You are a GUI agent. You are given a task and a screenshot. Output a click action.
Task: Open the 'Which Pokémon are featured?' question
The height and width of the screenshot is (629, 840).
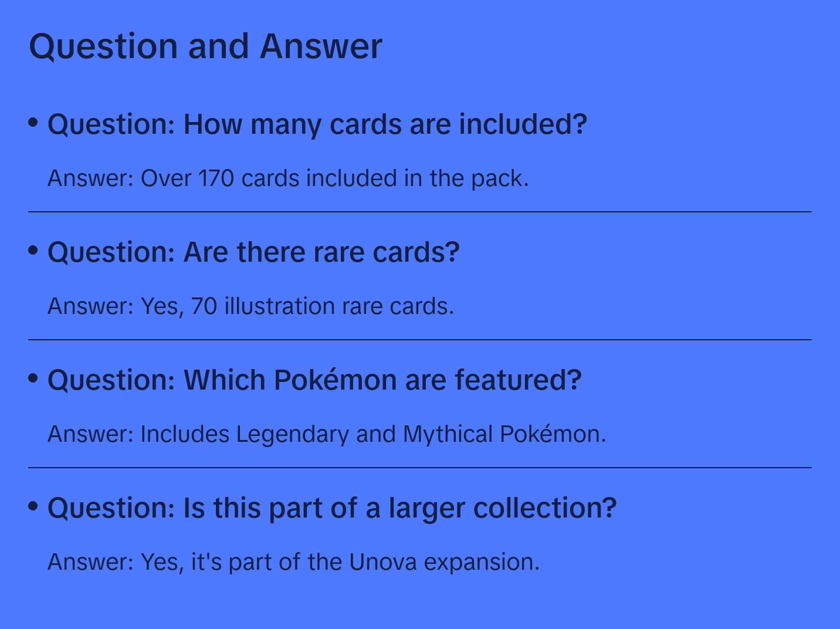coord(314,380)
